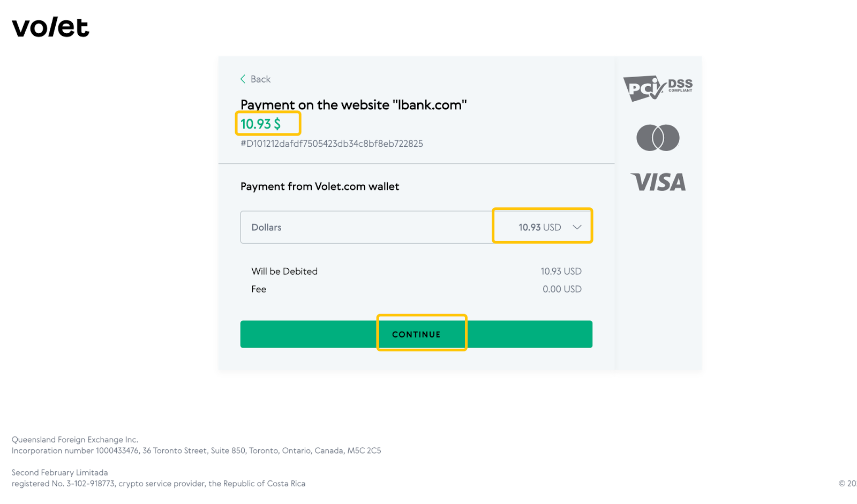Click the VISA logo icon

658,182
